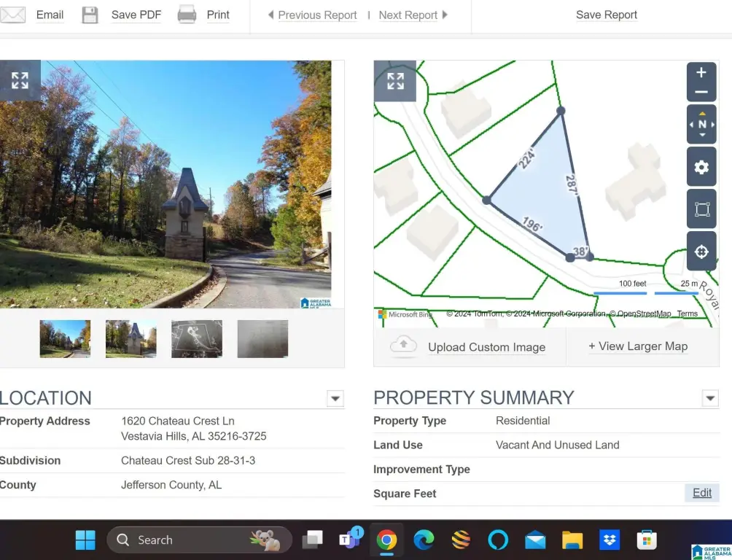Save the report as PDF

tap(136, 15)
